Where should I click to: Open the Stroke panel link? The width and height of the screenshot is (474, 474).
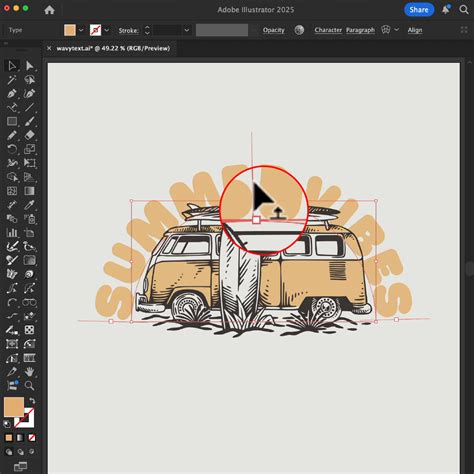click(x=129, y=30)
